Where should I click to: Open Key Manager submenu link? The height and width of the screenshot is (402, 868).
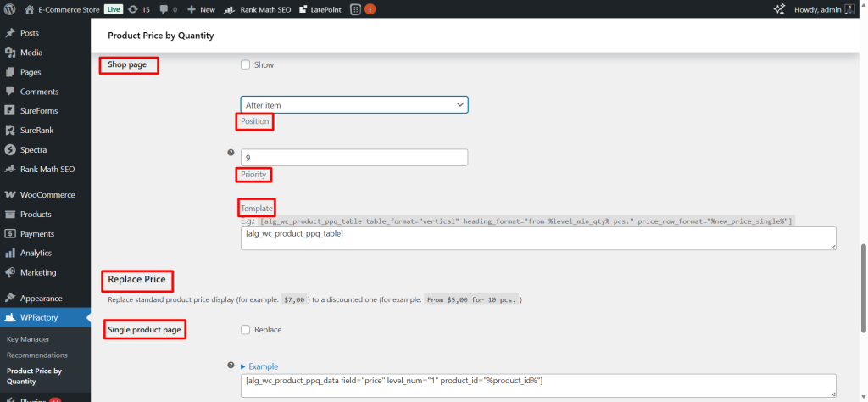click(30, 338)
